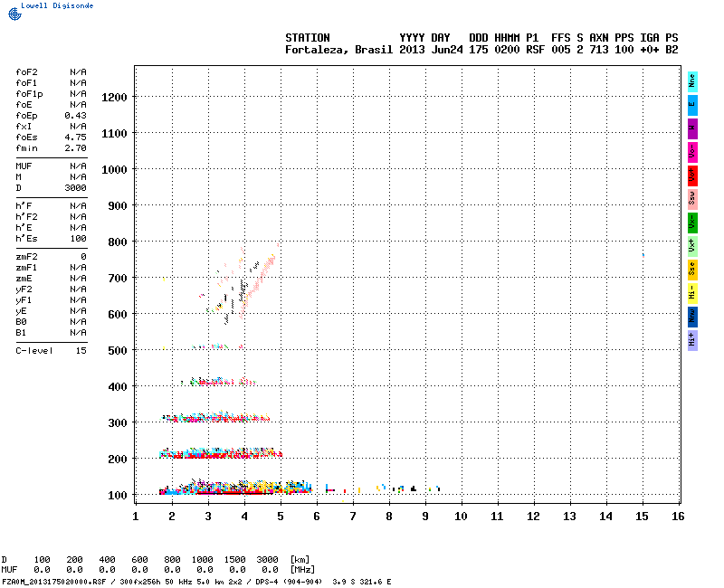The height and width of the screenshot is (588, 724).
Task: Click the day-of-year value '175'
Action: tap(479, 50)
